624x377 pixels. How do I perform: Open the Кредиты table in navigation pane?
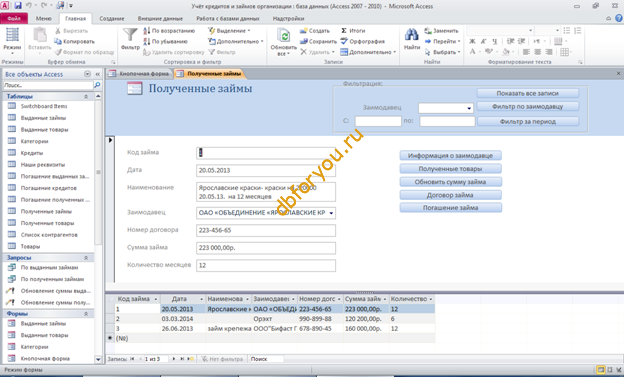click(32, 153)
